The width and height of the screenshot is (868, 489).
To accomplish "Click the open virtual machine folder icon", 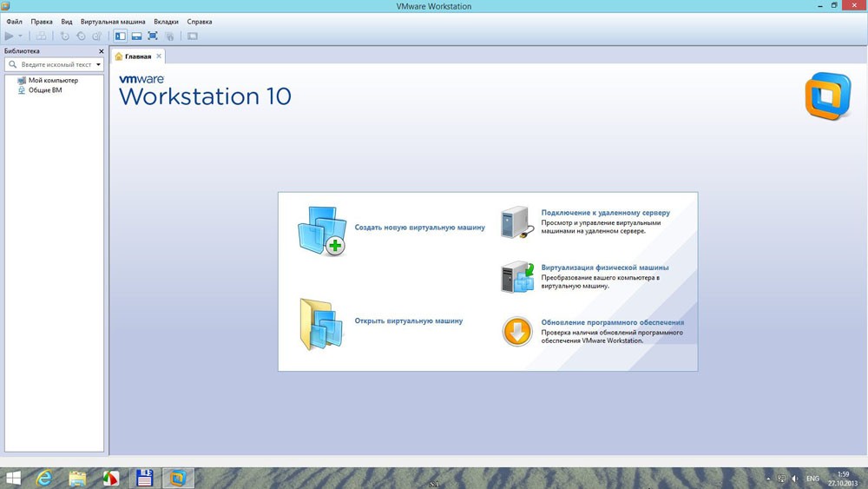I will click(x=321, y=324).
